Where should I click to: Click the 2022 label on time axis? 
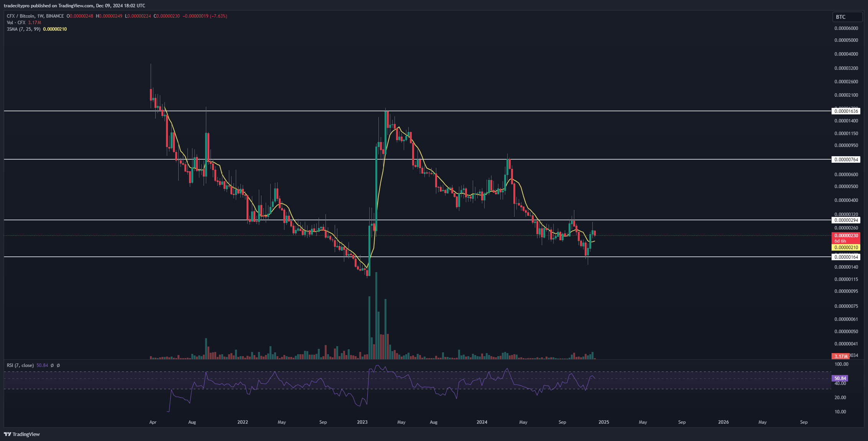pyautogui.click(x=242, y=422)
